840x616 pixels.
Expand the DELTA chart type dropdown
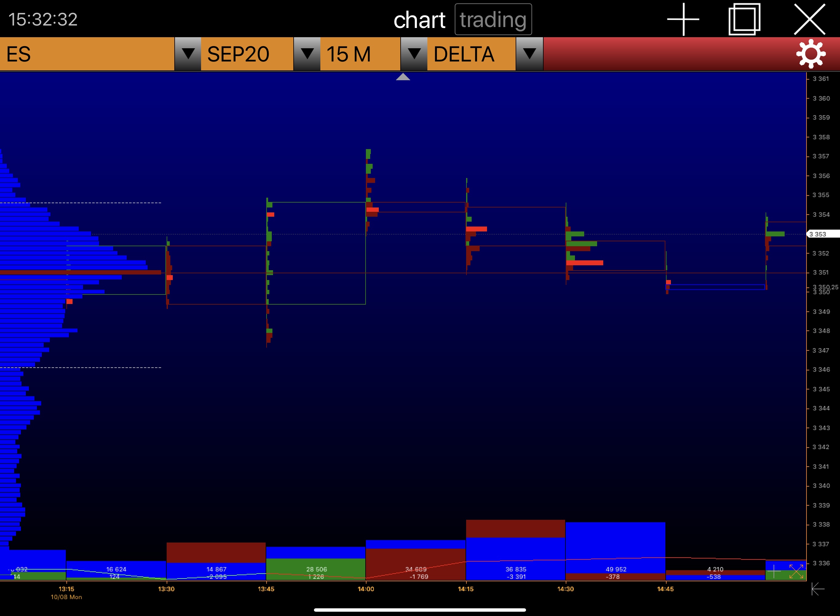point(529,54)
